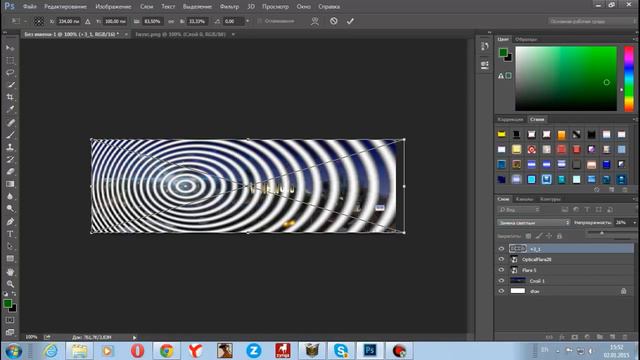640x360 pixels.
Task: Select the Zoom tool
Action: click(10, 284)
